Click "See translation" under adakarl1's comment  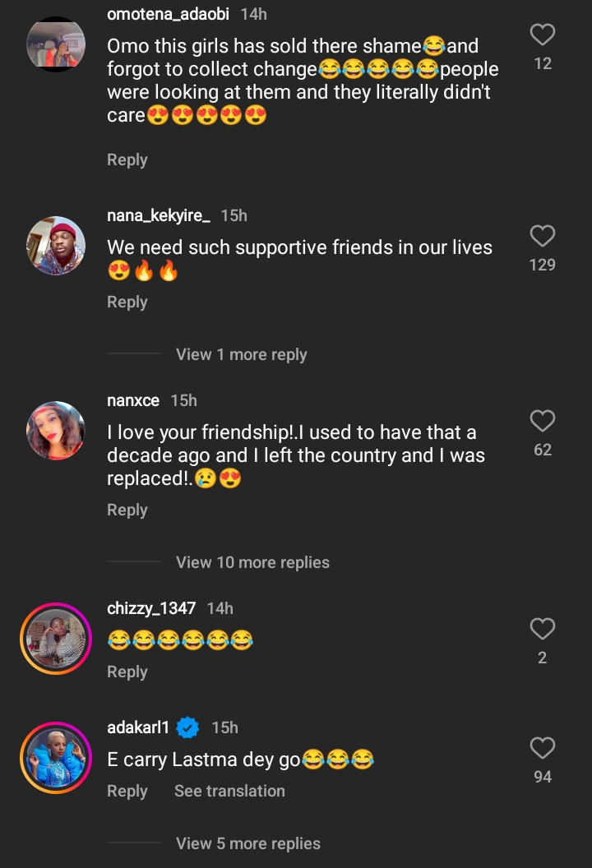click(229, 792)
